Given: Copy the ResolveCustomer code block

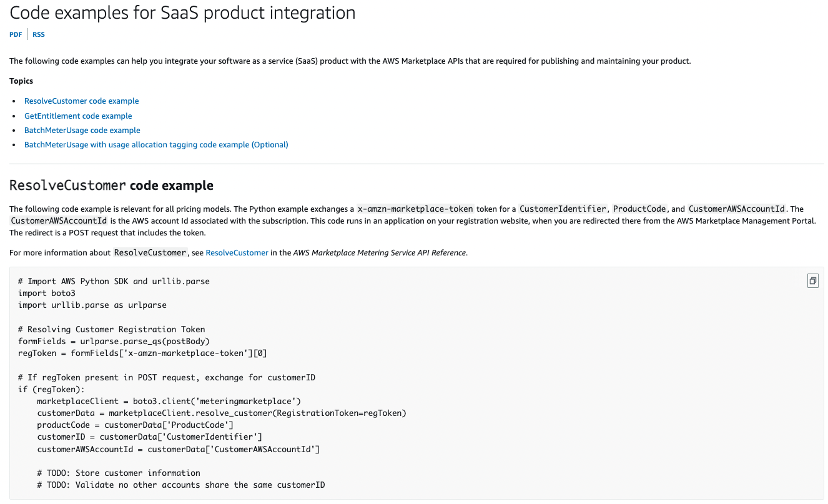Looking at the screenshot, I should click(812, 281).
